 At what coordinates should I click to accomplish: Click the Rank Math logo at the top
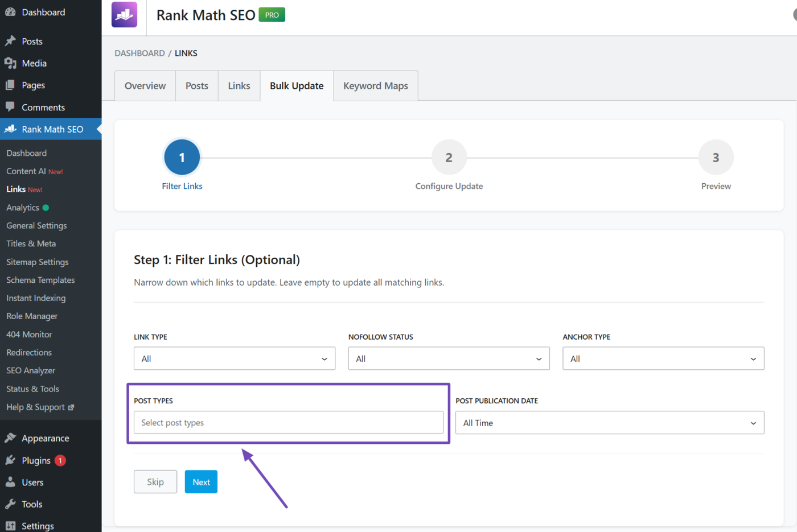(124, 14)
